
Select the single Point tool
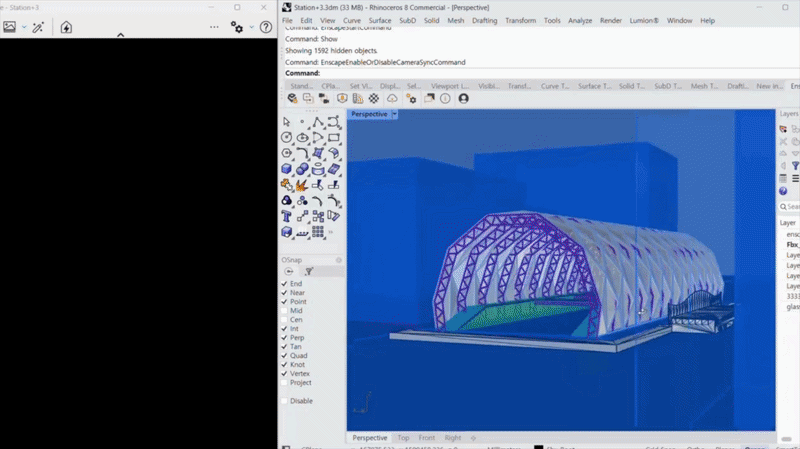(302, 122)
